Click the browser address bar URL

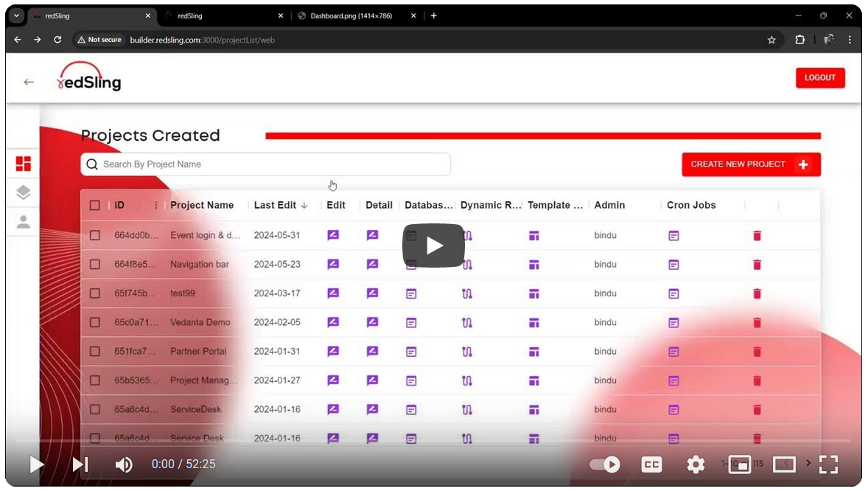click(x=202, y=40)
